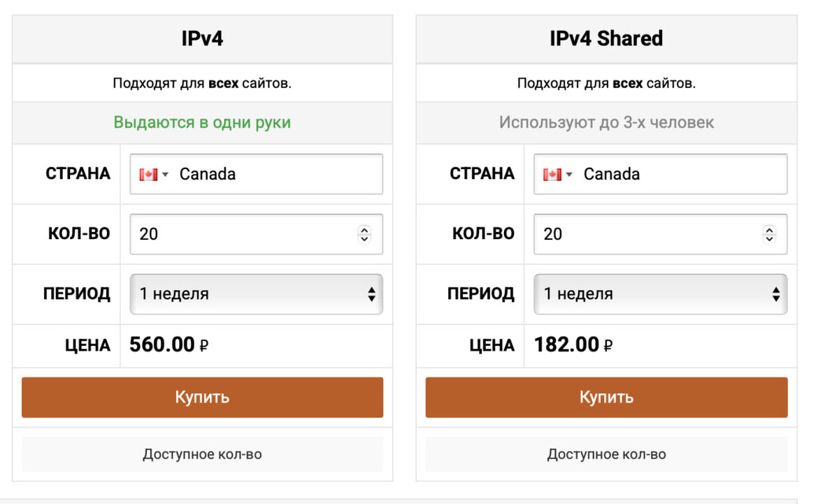
Task: Click the Canada country name in IPv4 Shared card
Action: coord(612,174)
